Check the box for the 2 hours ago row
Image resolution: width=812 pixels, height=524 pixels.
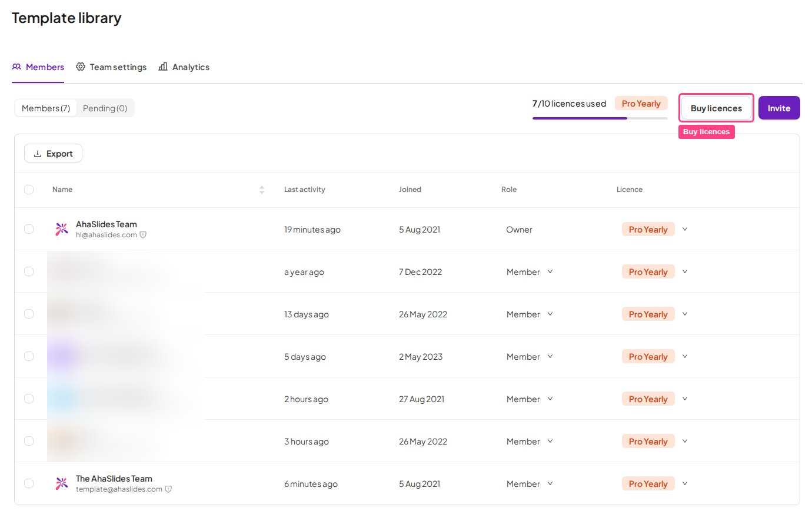click(29, 399)
